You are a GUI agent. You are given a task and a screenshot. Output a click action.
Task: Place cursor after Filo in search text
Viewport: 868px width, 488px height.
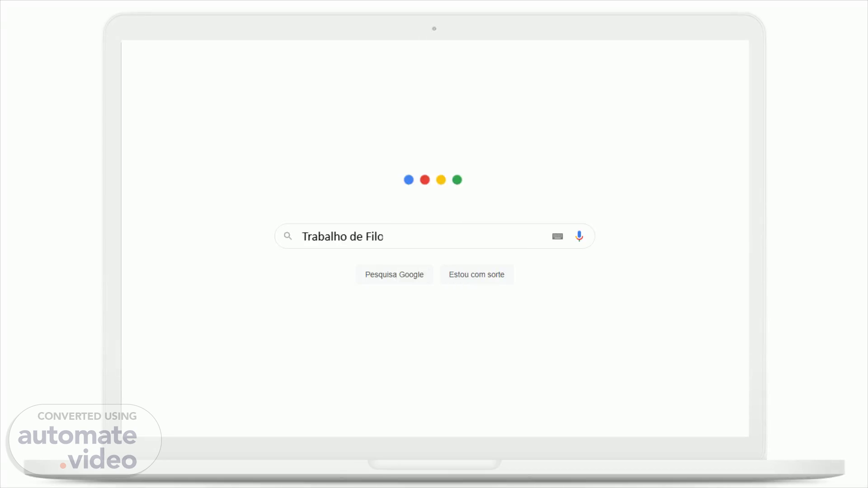[x=384, y=237]
